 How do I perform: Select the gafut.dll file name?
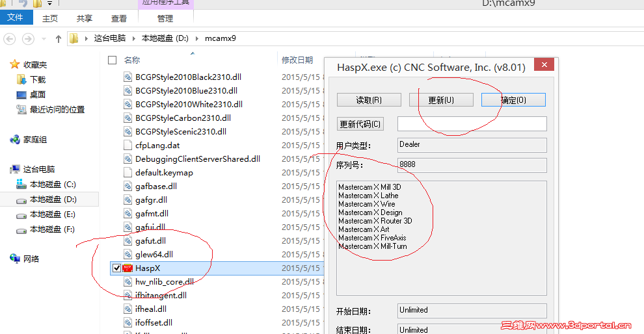151,241
